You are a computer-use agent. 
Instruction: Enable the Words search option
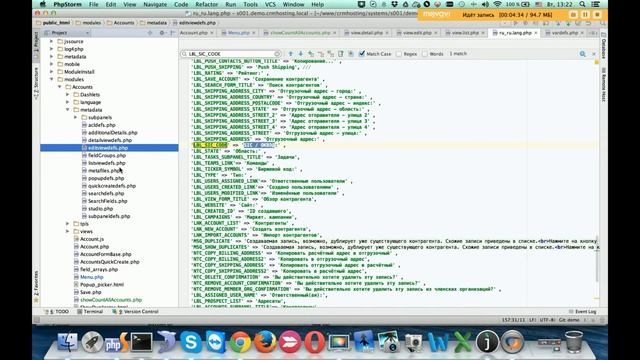click(425, 54)
